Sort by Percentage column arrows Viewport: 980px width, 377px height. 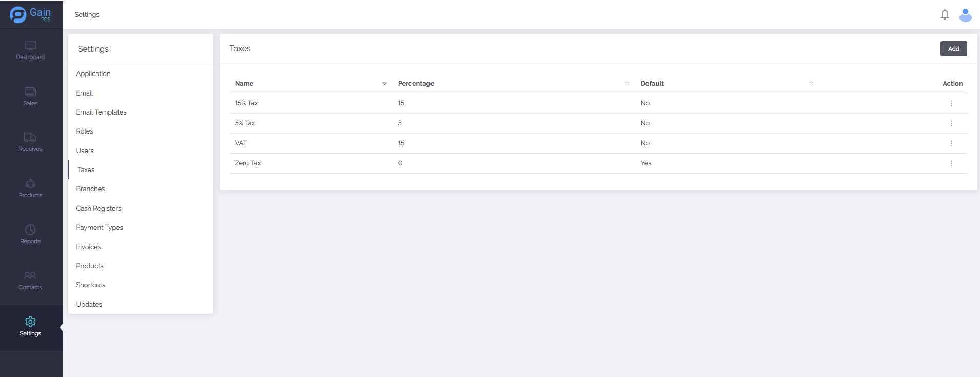point(627,84)
